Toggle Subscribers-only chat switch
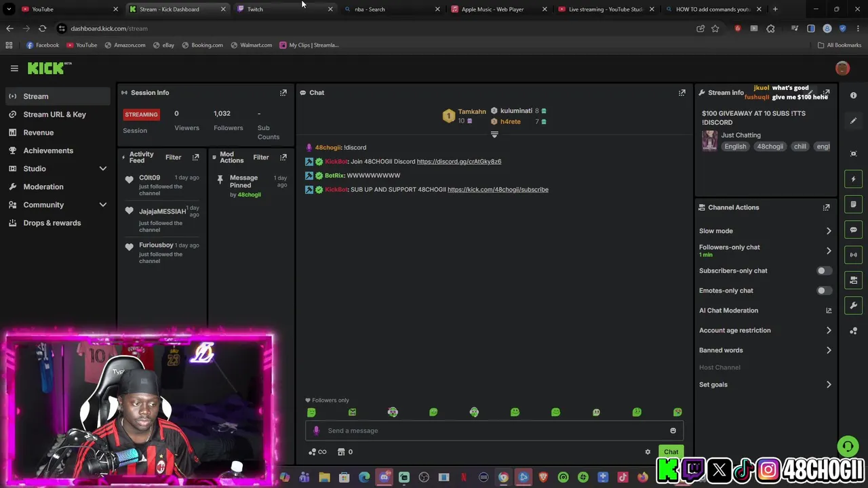This screenshot has height=488, width=868. tap(823, 270)
